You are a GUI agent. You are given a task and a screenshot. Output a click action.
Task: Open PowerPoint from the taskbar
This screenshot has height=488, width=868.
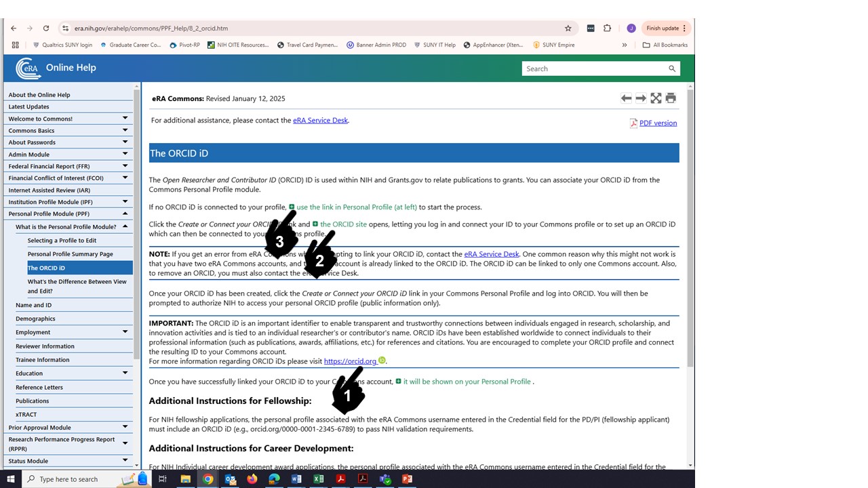407,479
